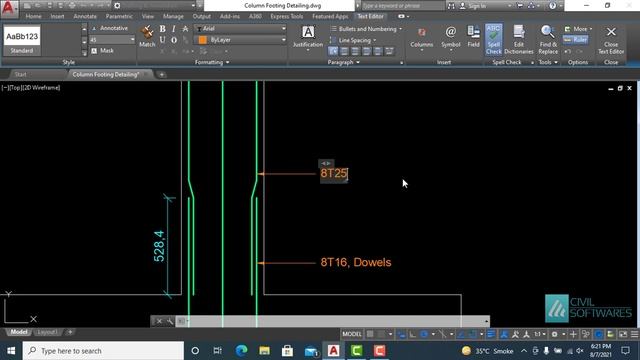Click the Match text formatting icon
Screen dimensions: 640x360
[147, 36]
